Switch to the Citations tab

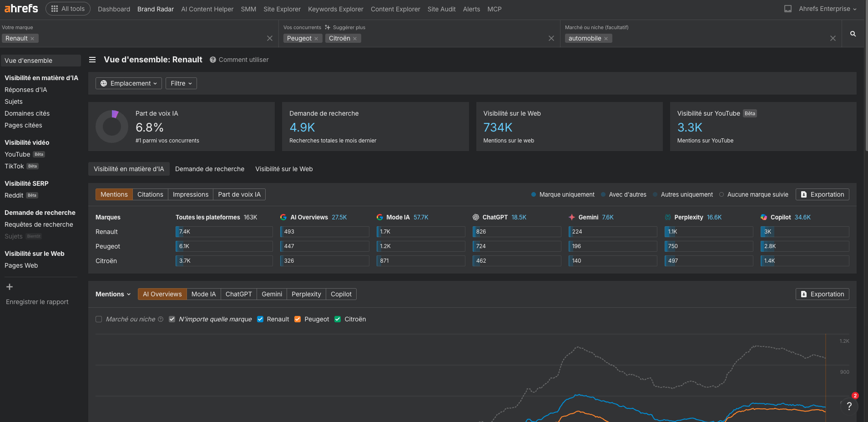click(x=150, y=194)
